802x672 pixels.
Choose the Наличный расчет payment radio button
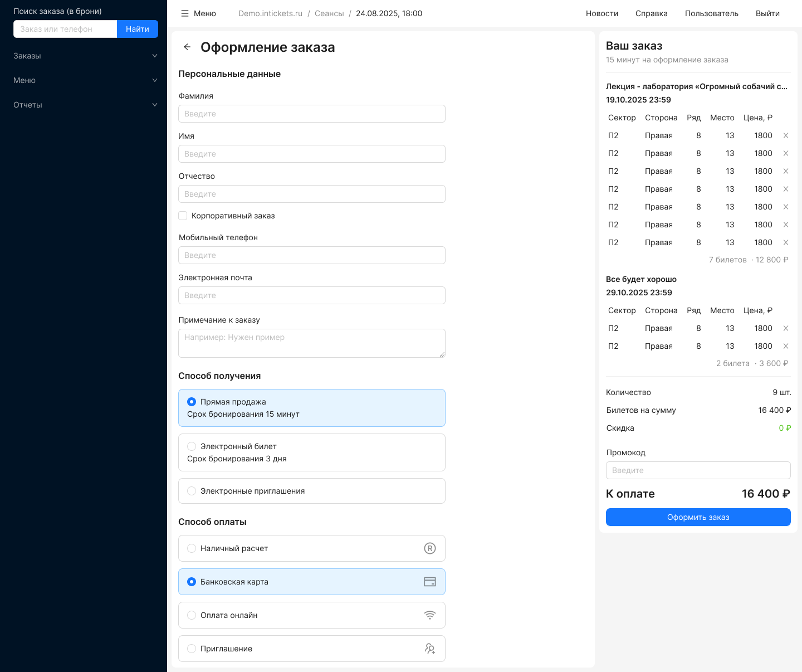(x=192, y=548)
